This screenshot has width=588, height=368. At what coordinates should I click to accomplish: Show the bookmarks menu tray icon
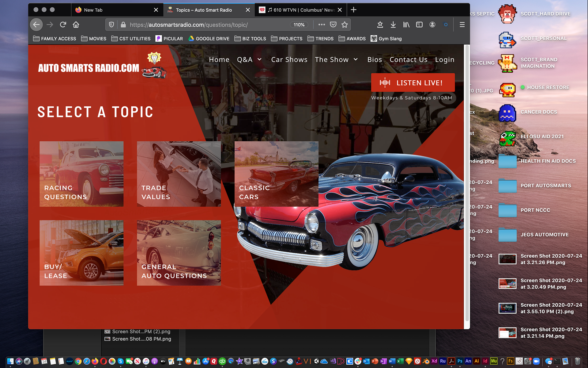pyautogui.click(x=380, y=25)
